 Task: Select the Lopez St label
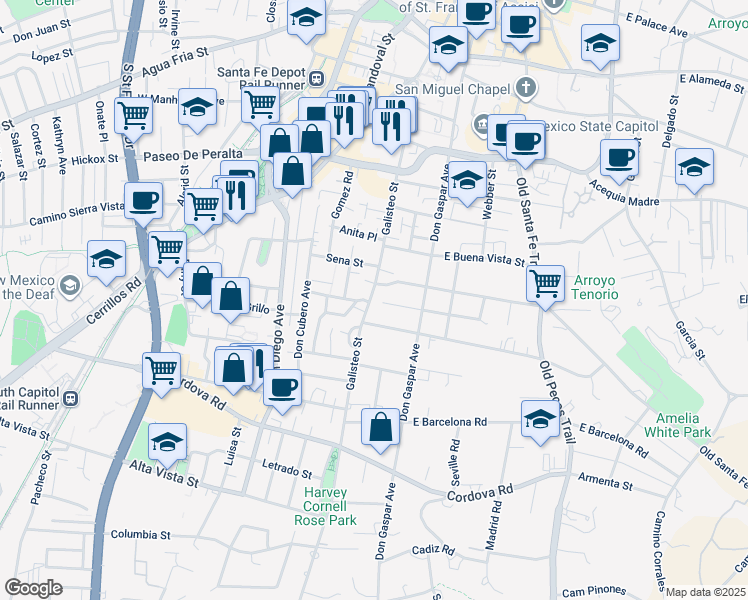[x=52, y=54]
